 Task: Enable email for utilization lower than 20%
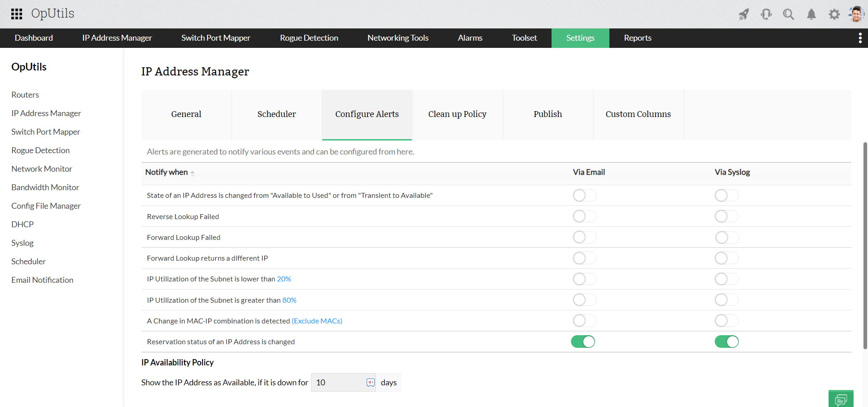(x=585, y=279)
